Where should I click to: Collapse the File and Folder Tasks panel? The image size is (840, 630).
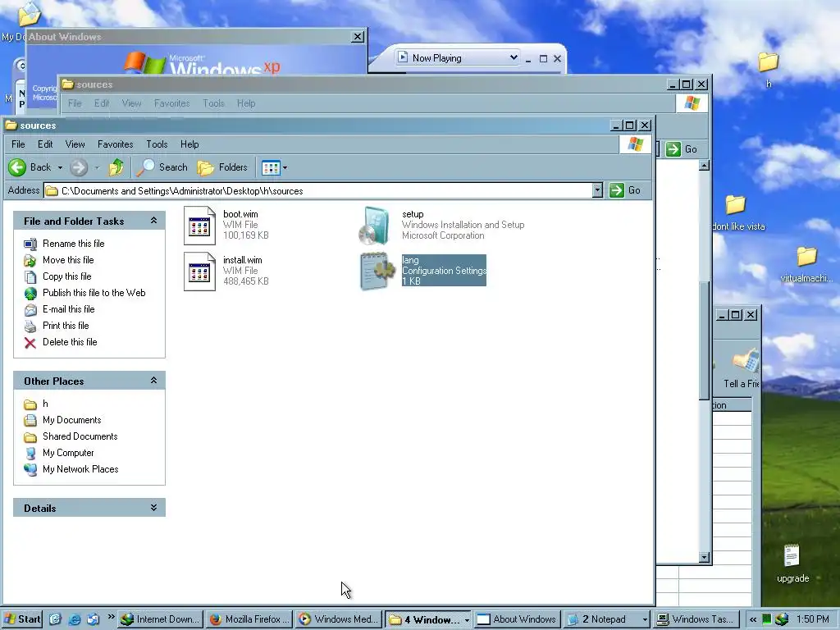[x=153, y=221]
